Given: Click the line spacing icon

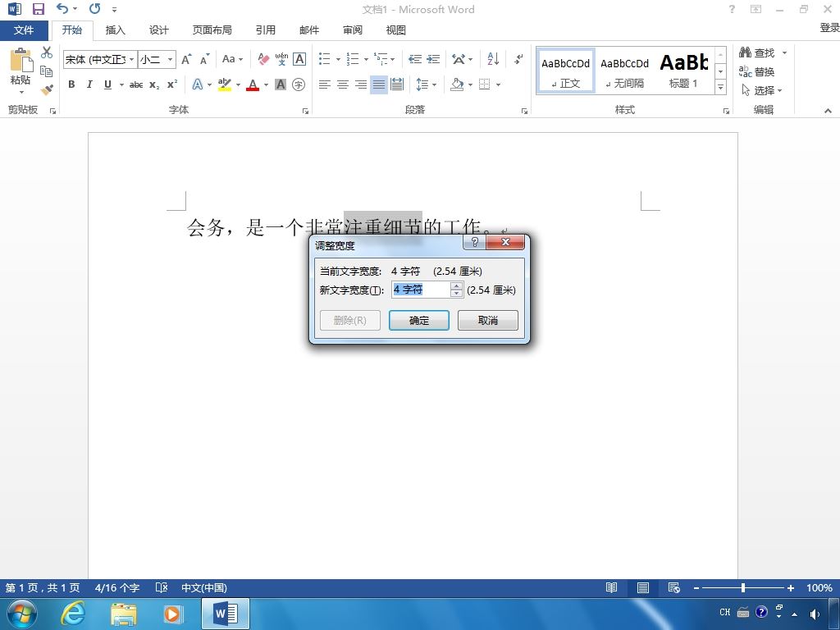Looking at the screenshot, I should (x=422, y=84).
